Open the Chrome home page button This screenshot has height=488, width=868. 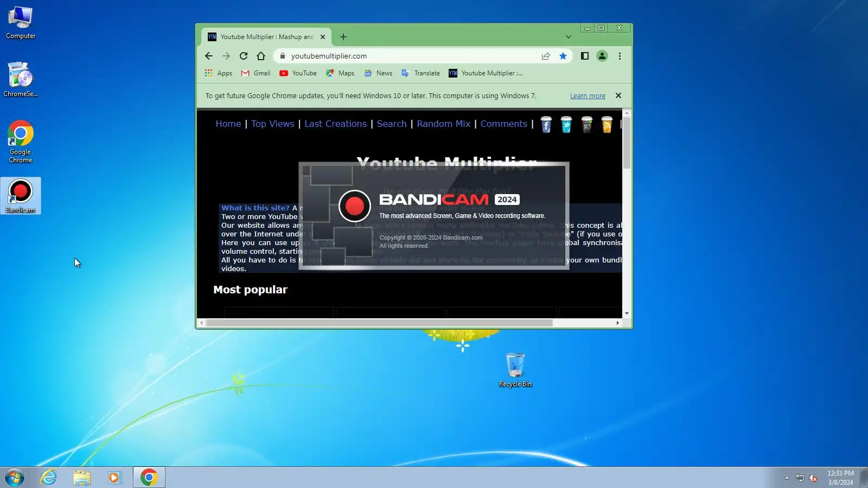[261, 56]
